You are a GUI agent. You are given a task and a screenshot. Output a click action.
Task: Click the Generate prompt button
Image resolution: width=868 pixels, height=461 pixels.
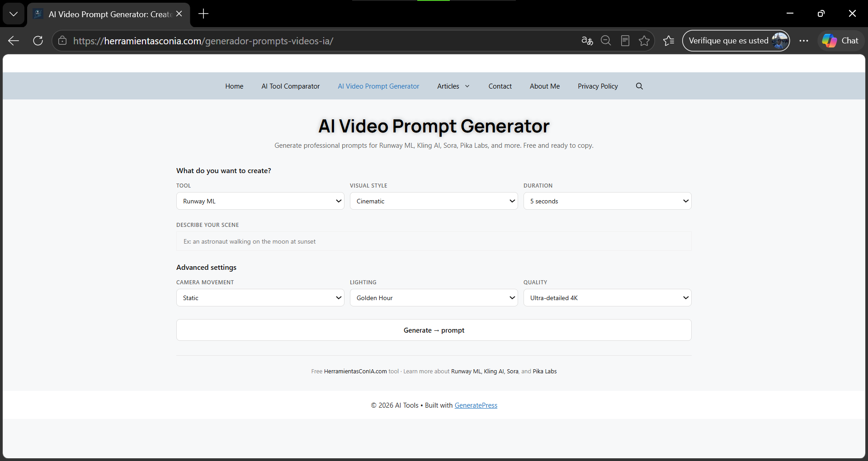coord(434,330)
